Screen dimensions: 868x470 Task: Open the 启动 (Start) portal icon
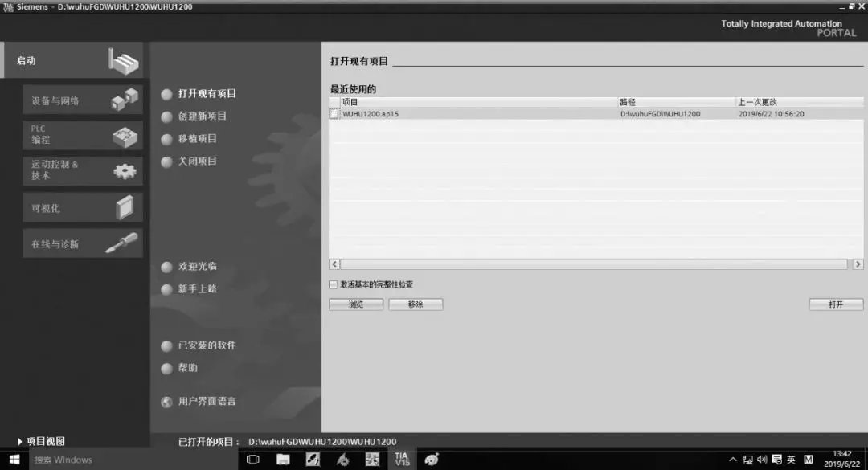[x=125, y=60]
